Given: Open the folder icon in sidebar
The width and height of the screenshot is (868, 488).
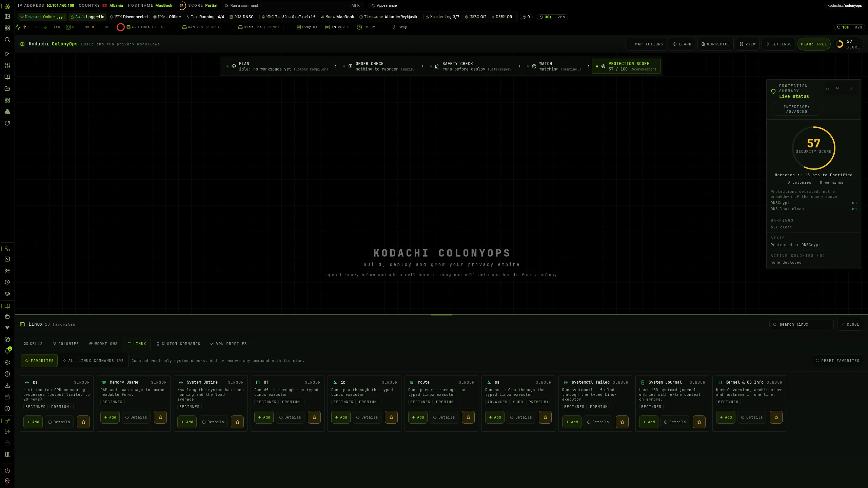Looking at the screenshot, I should click(7, 88).
